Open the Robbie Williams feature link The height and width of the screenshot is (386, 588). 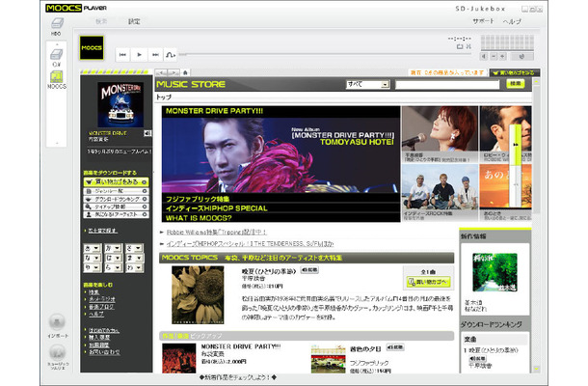(216, 233)
